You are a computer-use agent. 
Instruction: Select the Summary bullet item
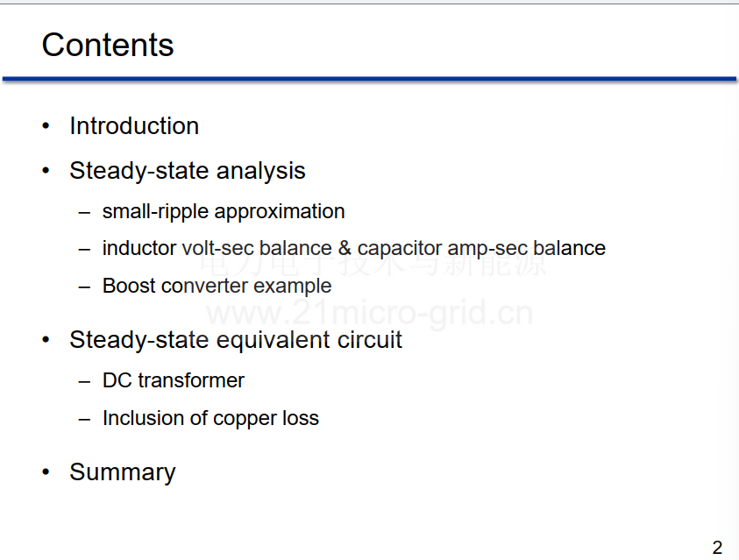pyautogui.click(x=123, y=472)
